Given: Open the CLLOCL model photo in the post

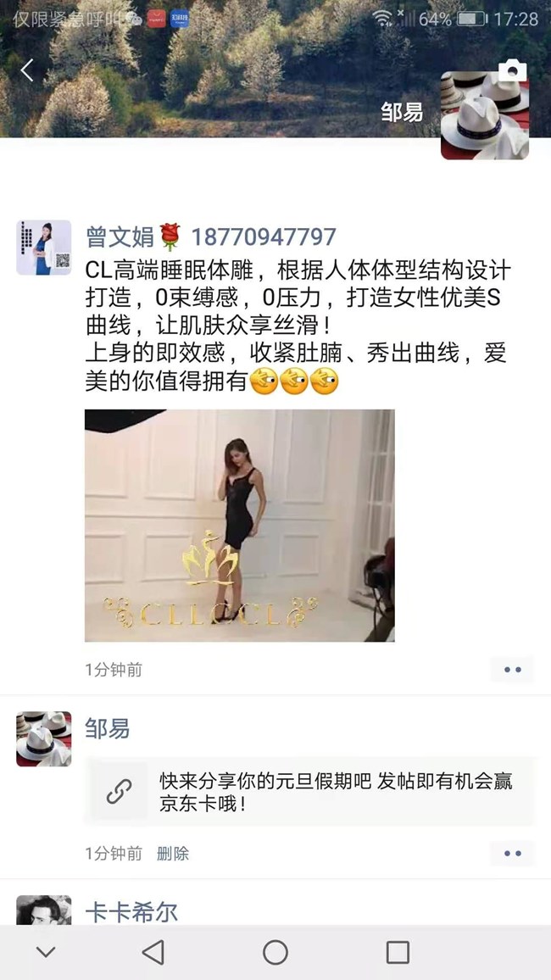Looking at the screenshot, I should click(x=240, y=526).
